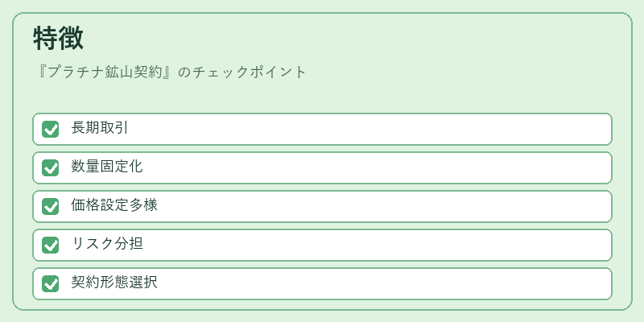Click the blank space in the 数量固定化 row
This screenshot has height=322, width=644.
coord(369,167)
